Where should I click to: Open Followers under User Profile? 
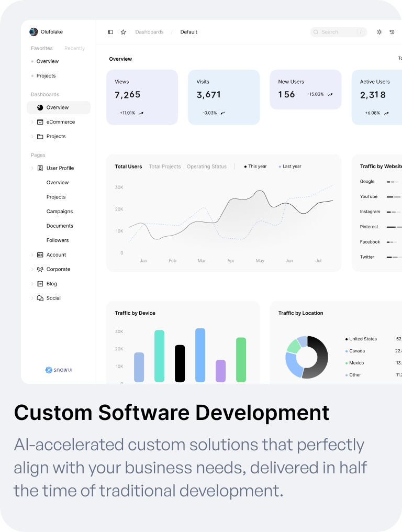[58, 240]
